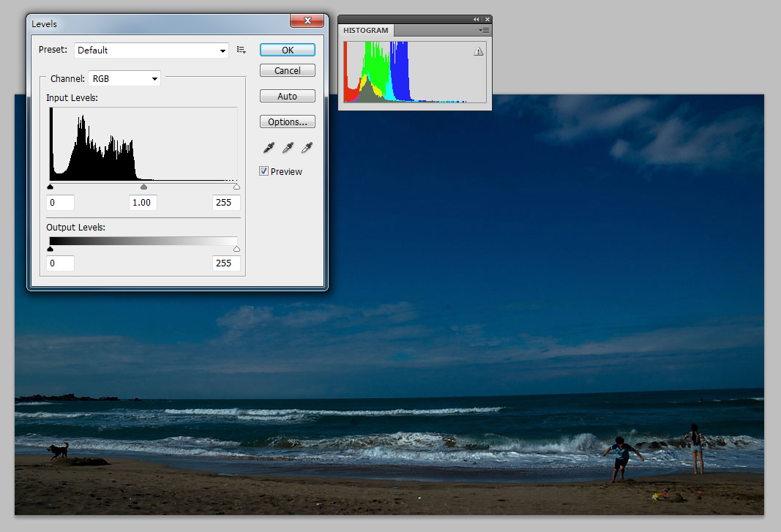Close the Histogram panel
The image size is (781, 532).
[487, 20]
